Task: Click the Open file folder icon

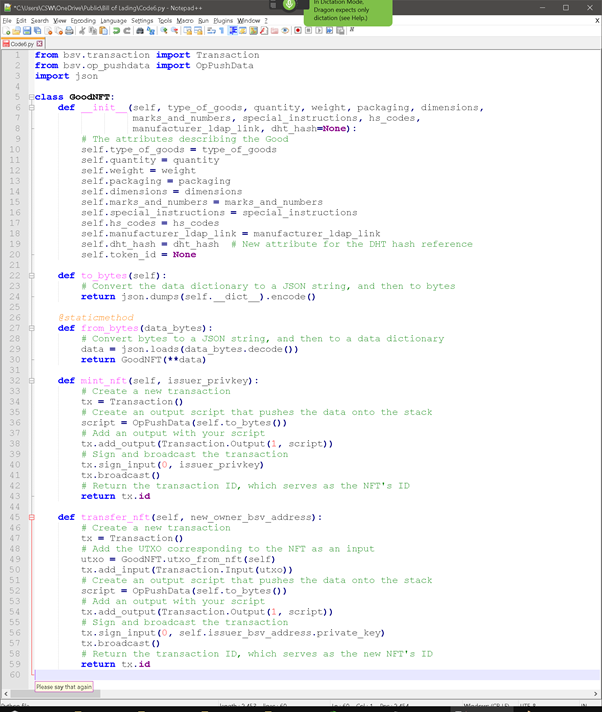Action: [x=16, y=31]
